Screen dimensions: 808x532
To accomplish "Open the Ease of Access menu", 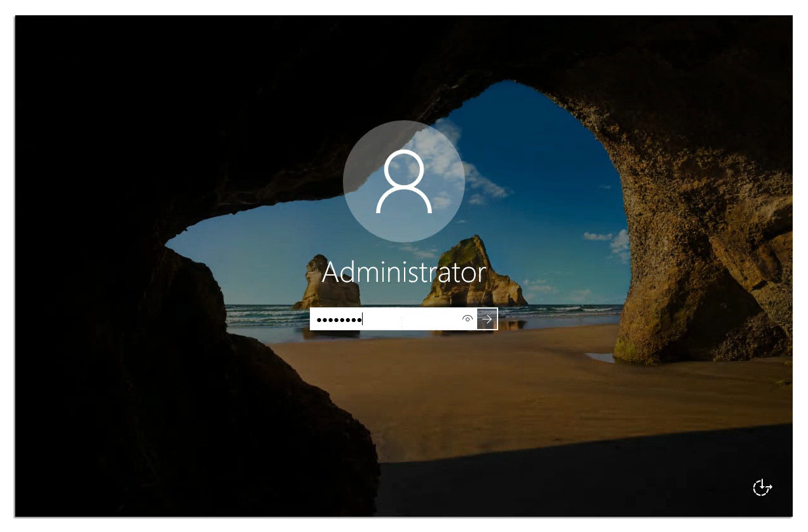I will 762,487.
